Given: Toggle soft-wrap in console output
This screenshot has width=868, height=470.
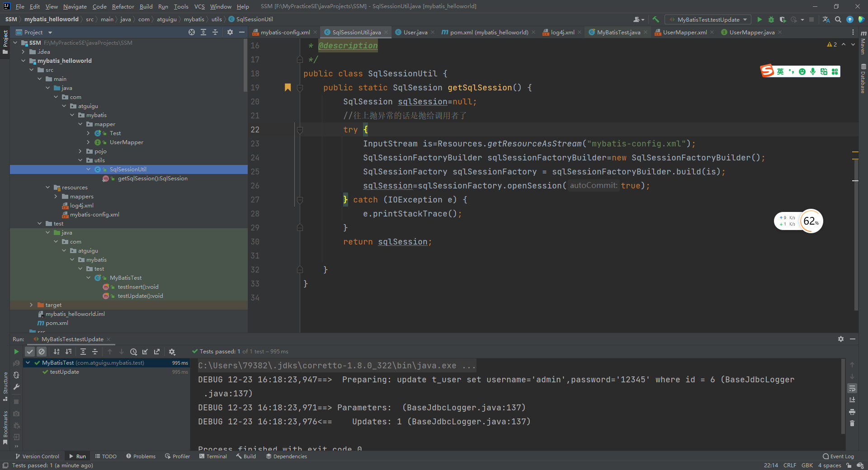Looking at the screenshot, I should pyautogui.click(x=852, y=388).
